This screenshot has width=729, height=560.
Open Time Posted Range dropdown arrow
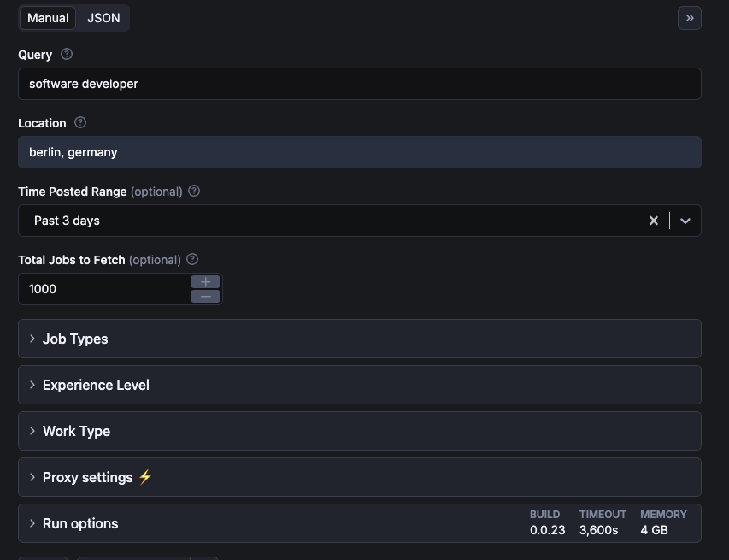[x=685, y=221]
